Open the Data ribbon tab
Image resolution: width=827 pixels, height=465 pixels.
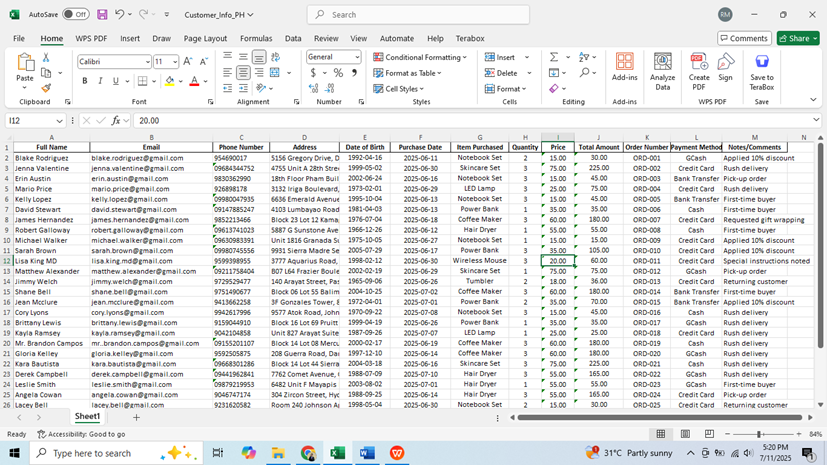pos(293,38)
